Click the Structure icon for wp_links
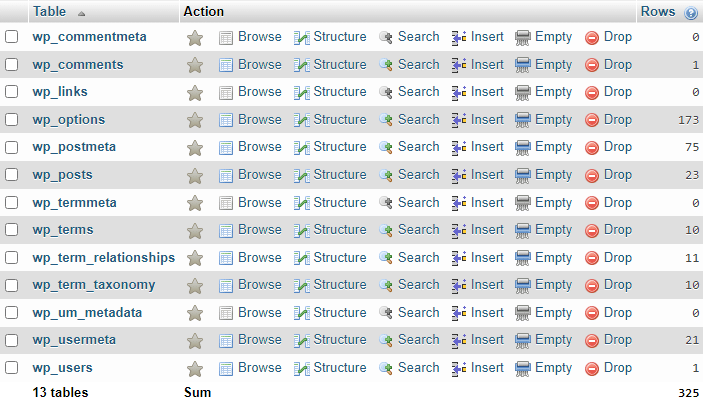703x402 pixels. click(302, 92)
